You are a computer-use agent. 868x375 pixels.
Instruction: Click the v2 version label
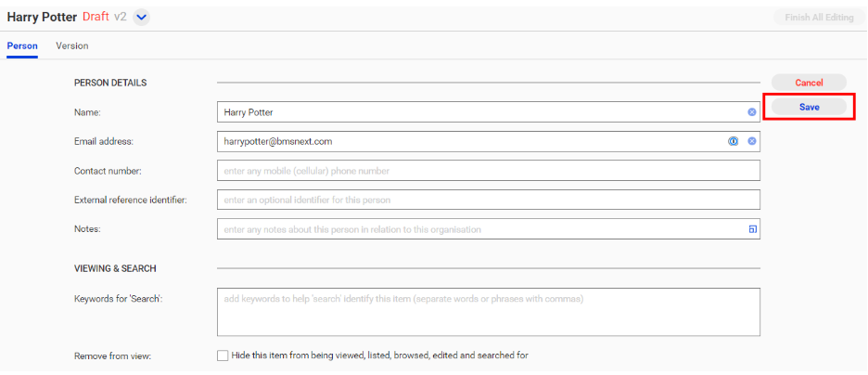(121, 17)
